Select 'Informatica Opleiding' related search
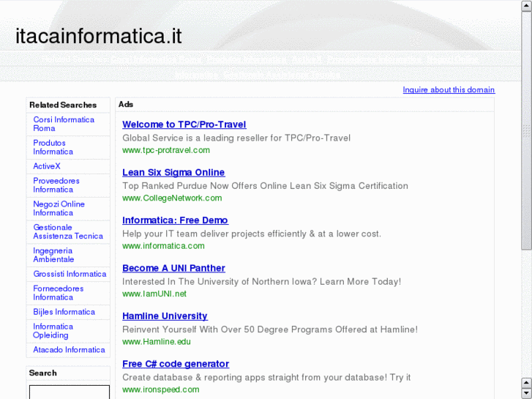Screen dimensions: 532x399 tap(53, 331)
